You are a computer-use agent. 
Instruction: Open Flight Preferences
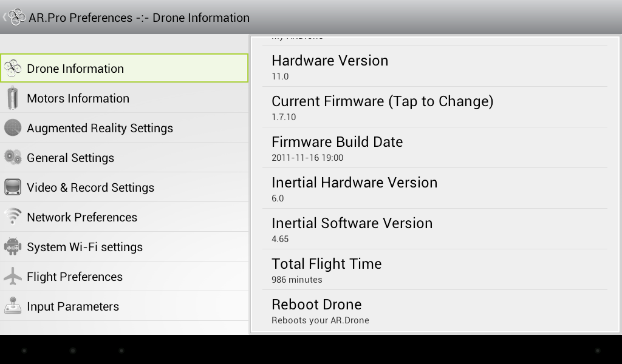point(124,276)
